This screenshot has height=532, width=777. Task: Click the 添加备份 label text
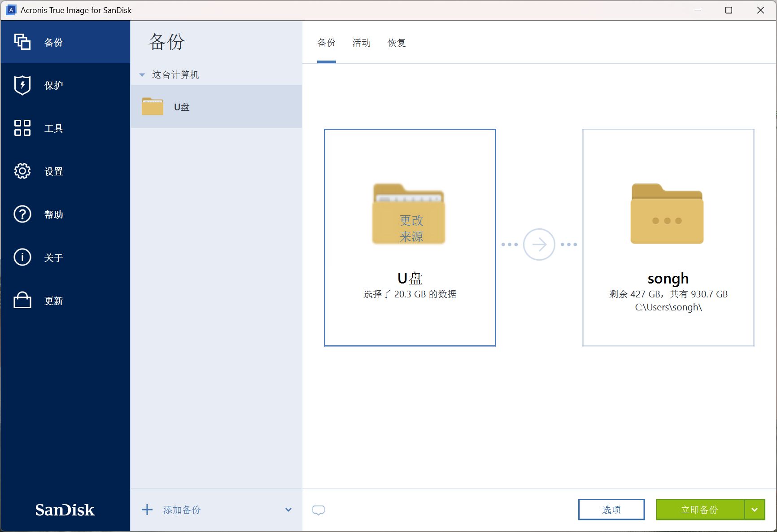182,510
